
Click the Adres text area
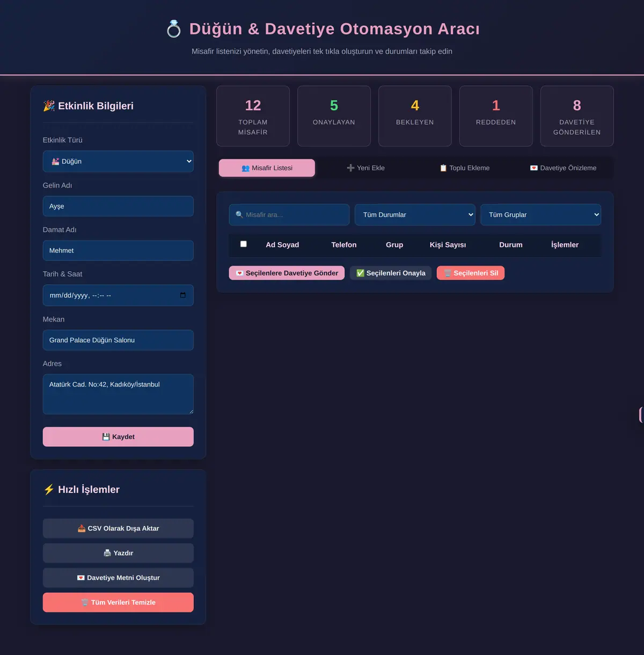point(118,395)
